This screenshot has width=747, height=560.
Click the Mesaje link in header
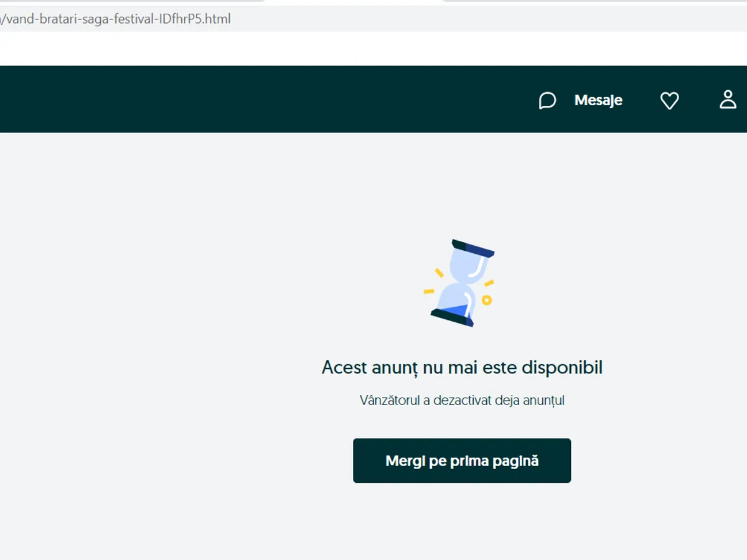598,100
